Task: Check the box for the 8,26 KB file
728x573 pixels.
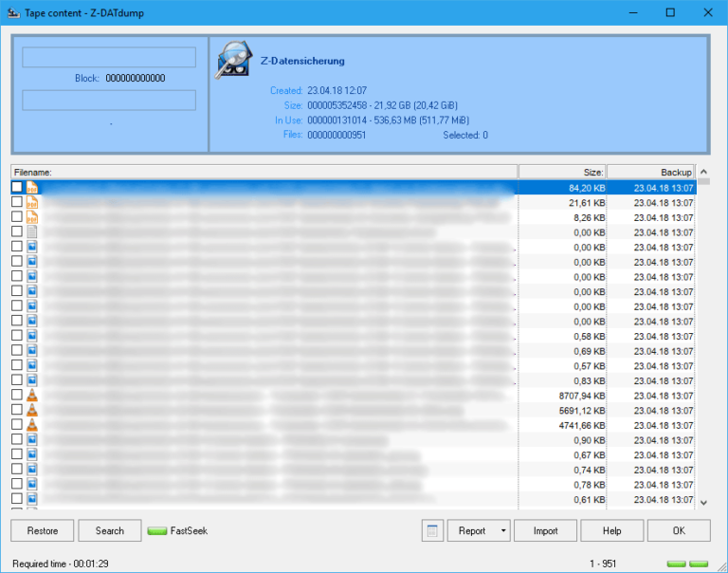Action: [x=17, y=217]
